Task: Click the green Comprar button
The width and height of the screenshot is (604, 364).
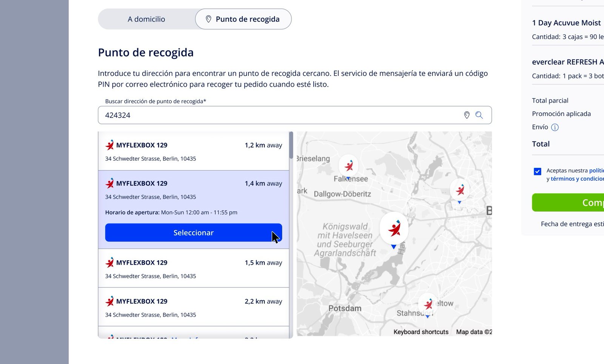Action: pyautogui.click(x=568, y=203)
